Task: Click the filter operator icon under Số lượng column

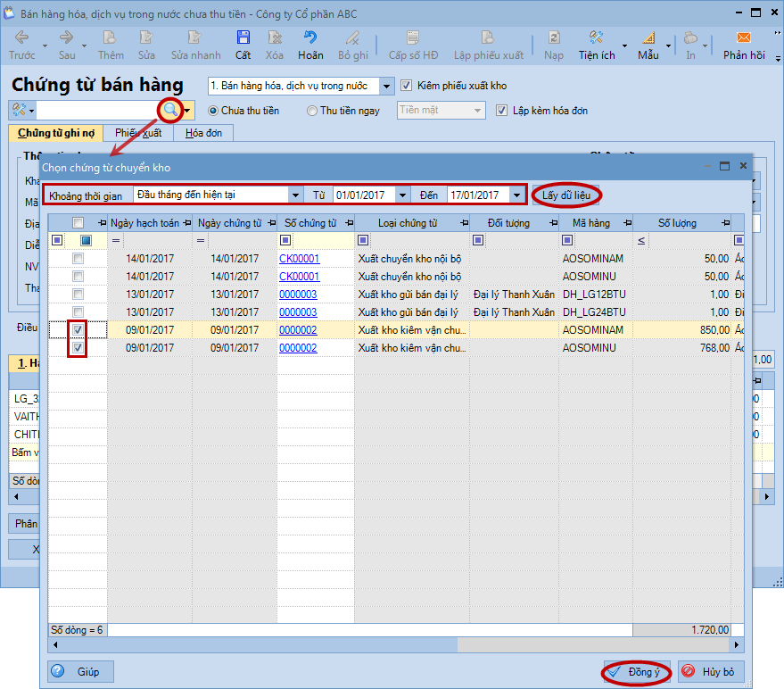Action: (641, 241)
